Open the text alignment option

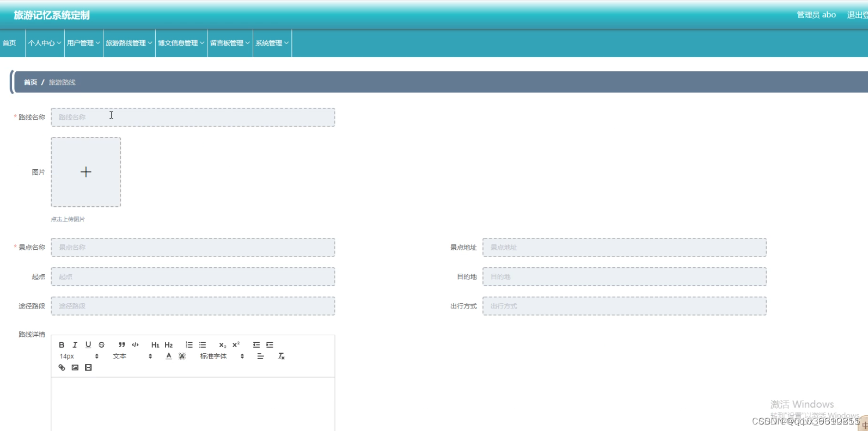pyautogui.click(x=260, y=356)
